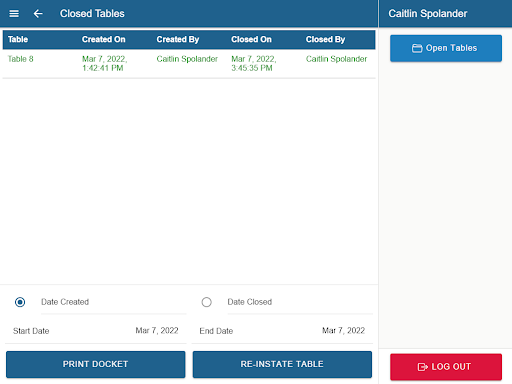Log out of the application
The height and width of the screenshot is (384, 512).
click(446, 367)
